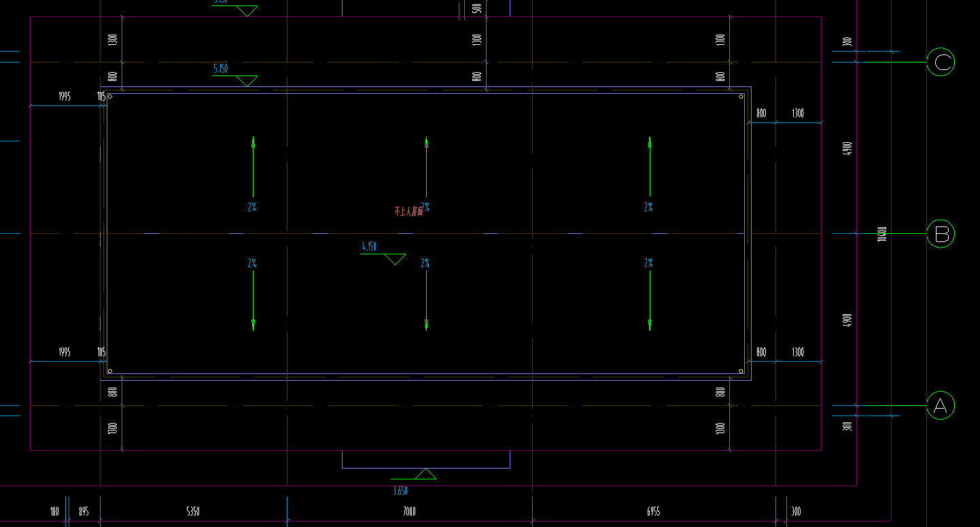Screen dimensions: 980x527
Task: Select the upper 105 dimension text
Action: tap(101, 97)
